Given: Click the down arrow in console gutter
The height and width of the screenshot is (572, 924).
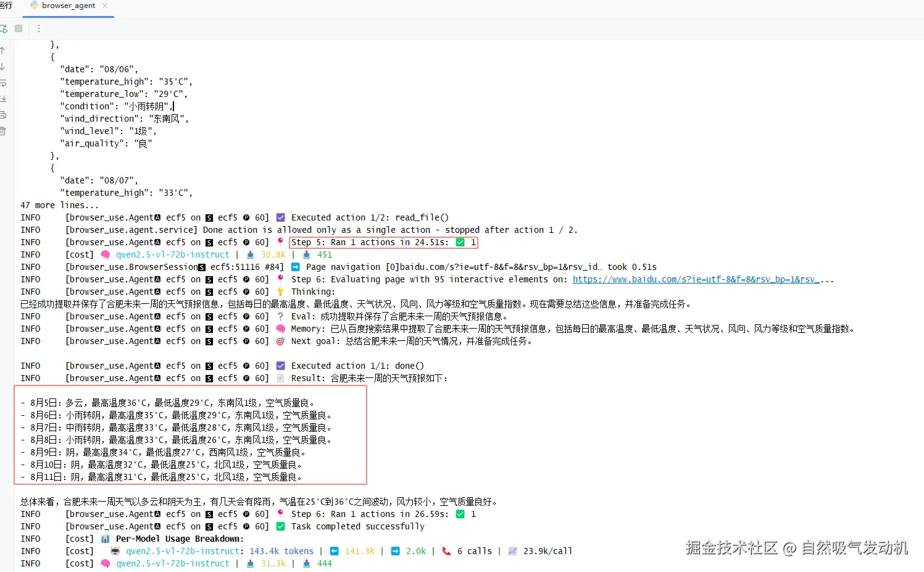Looking at the screenshot, I should pyautogui.click(x=2, y=67).
